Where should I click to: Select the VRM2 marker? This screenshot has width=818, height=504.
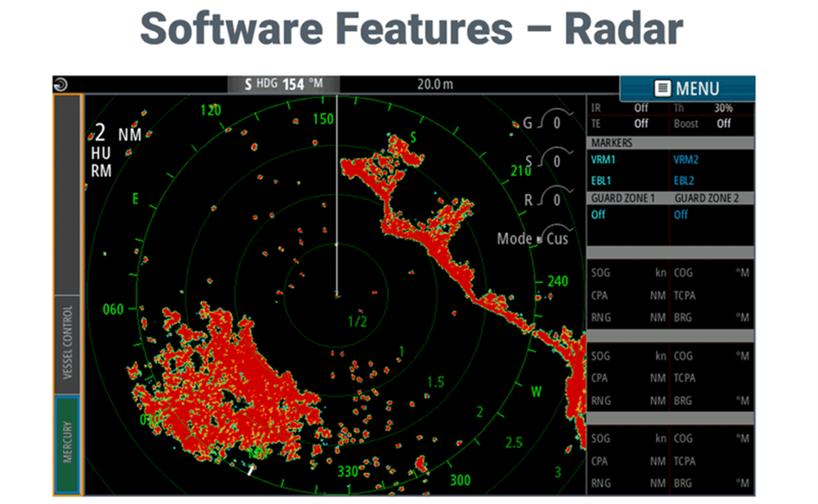pyautogui.click(x=685, y=160)
